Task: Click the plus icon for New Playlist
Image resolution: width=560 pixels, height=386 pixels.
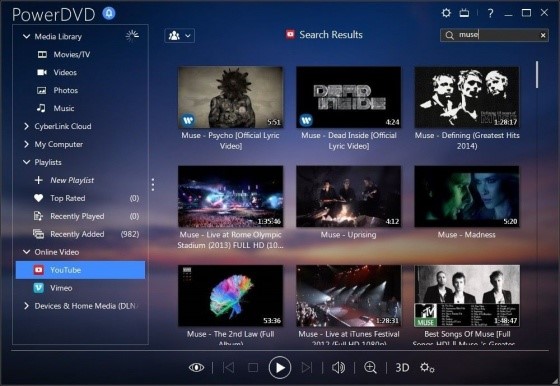Action: (x=39, y=180)
